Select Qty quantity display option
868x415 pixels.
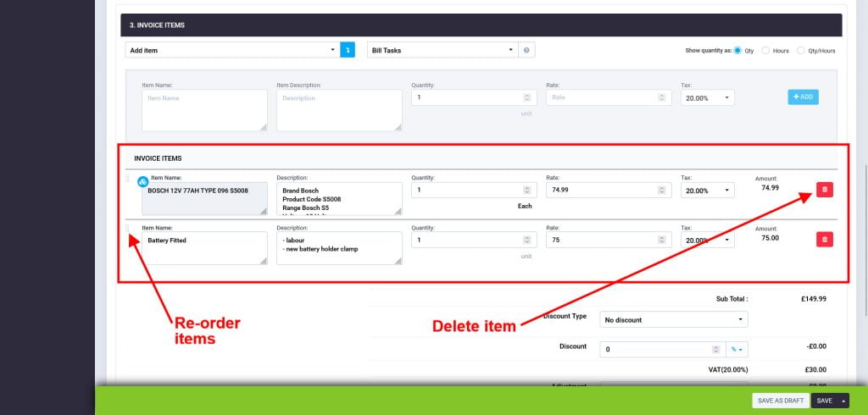737,50
